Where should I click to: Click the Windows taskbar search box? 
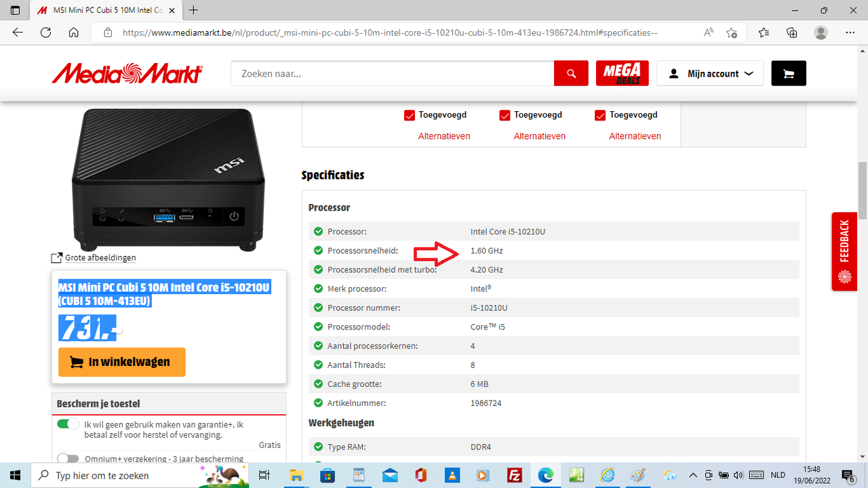click(x=139, y=475)
